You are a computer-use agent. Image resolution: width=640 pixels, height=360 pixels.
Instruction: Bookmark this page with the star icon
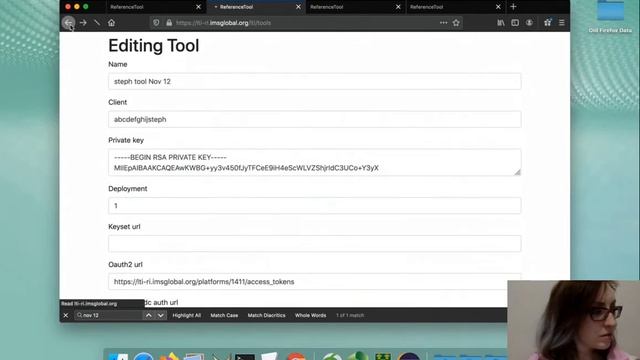(456, 23)
